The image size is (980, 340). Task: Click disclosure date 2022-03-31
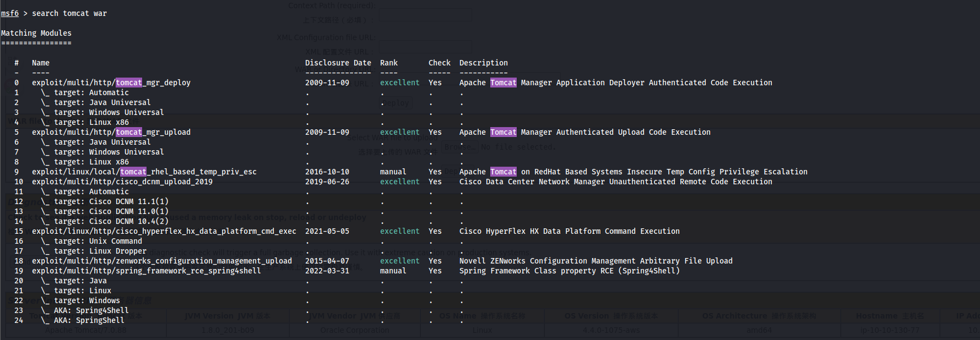pos(327,271)
